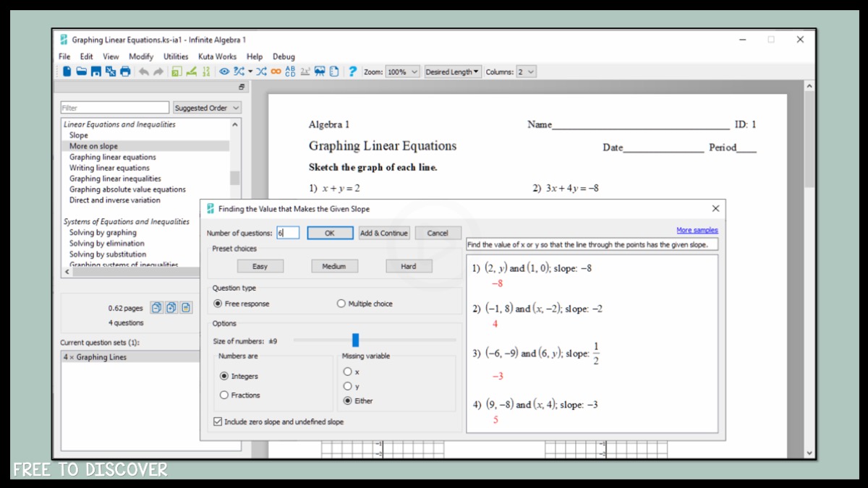Click the Number of questions field
Image resolution: width=868 pixels, height=488 pixels.
(x=288, y=233)
